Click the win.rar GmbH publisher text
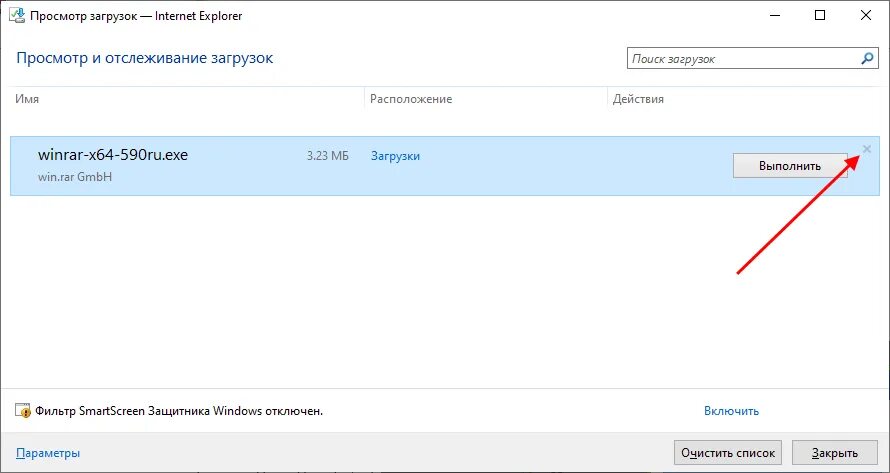The height and width of the screenshot is (473, 890). (75, 177)
